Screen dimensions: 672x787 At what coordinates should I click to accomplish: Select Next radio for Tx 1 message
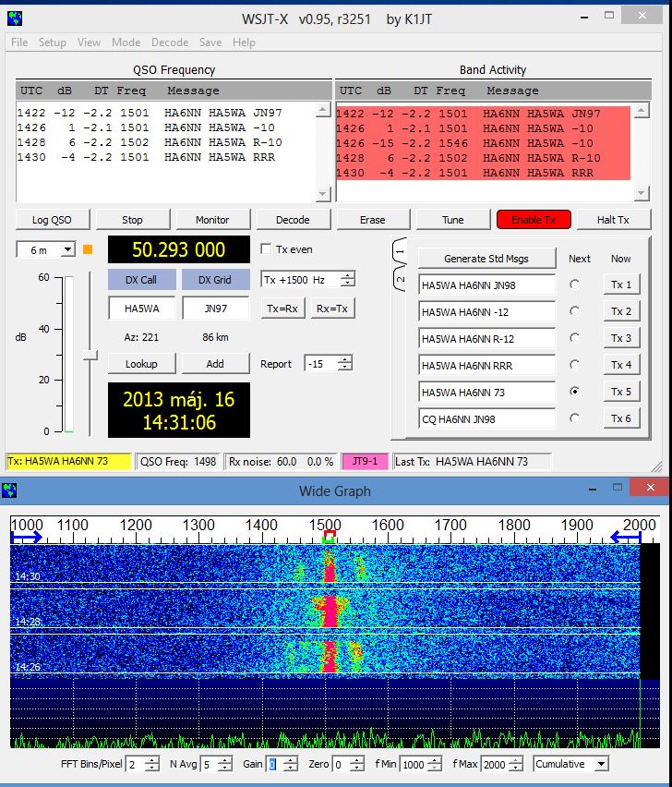tap(575, 285)
